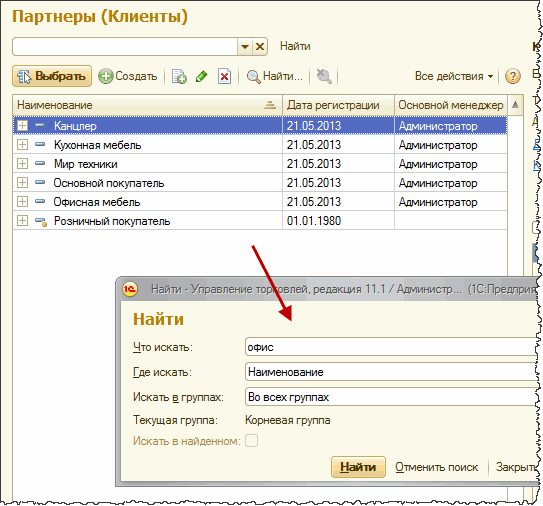Select the Мир техники partner name
Image resolution: width=543 pixels, height=506 pixels.
(86, 164)
